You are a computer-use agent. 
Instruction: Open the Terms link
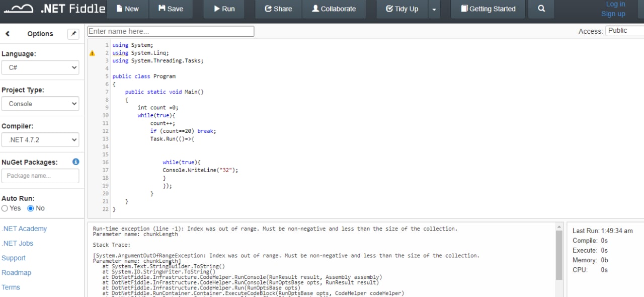click(11, 287)
